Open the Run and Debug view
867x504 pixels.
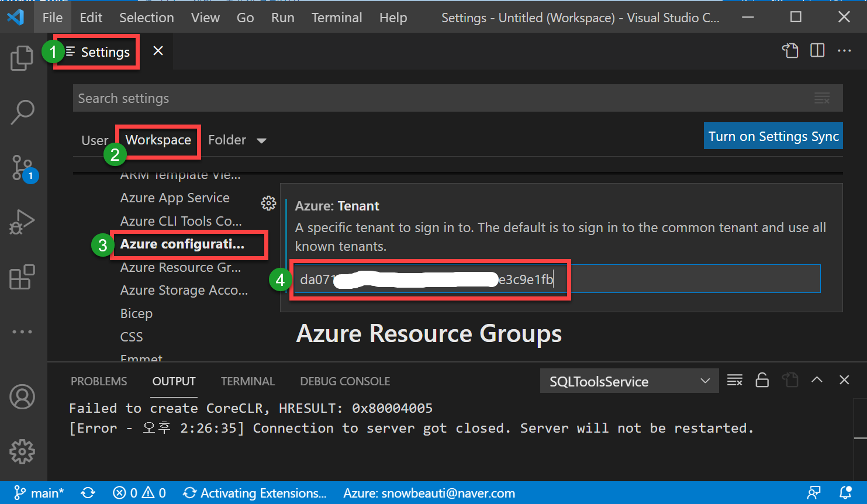tap(22, 222)
